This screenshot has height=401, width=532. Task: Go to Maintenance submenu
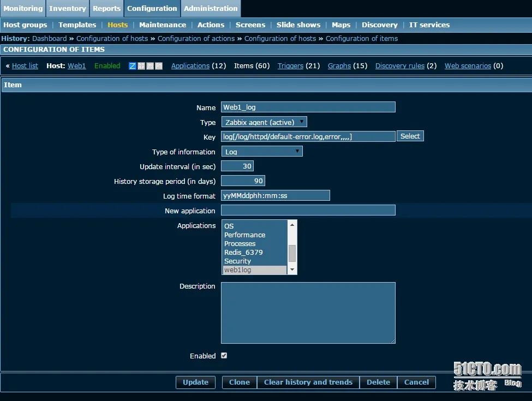click(163, 25)
